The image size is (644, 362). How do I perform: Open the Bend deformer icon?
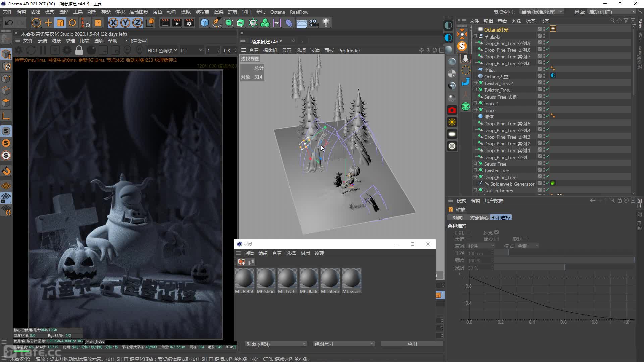click(289, 23)
